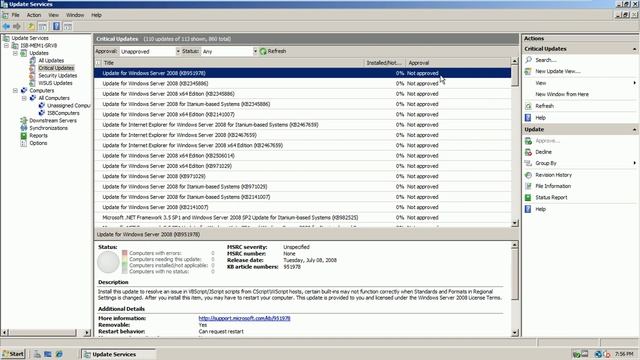Click the Up one level toolbar icon

click(31, 27)
